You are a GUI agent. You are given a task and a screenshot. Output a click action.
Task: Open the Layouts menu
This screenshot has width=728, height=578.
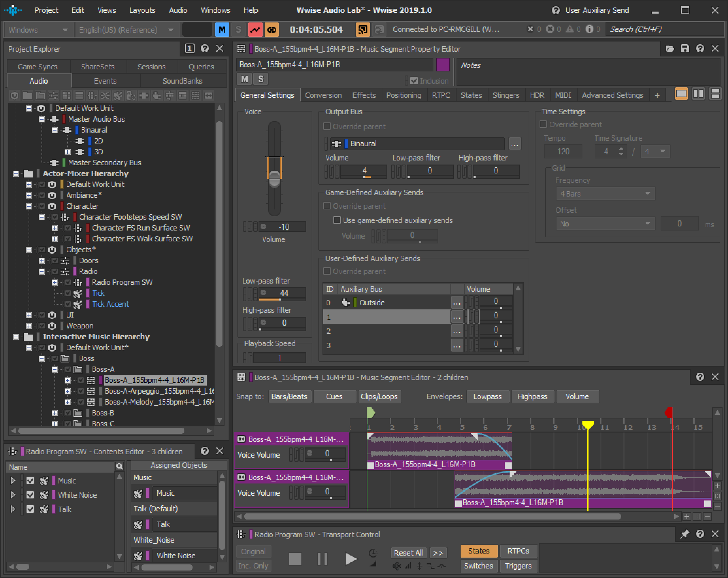point(142,10)
